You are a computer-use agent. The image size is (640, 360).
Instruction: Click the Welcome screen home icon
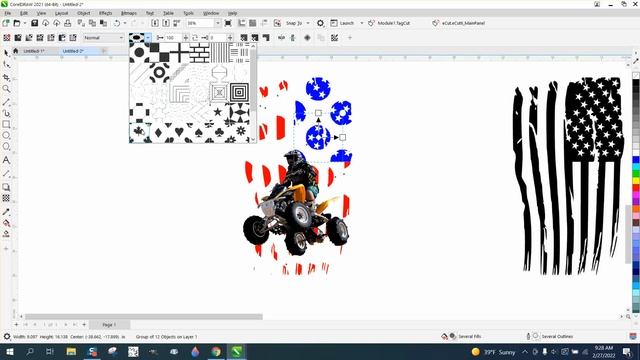(16, 51)
